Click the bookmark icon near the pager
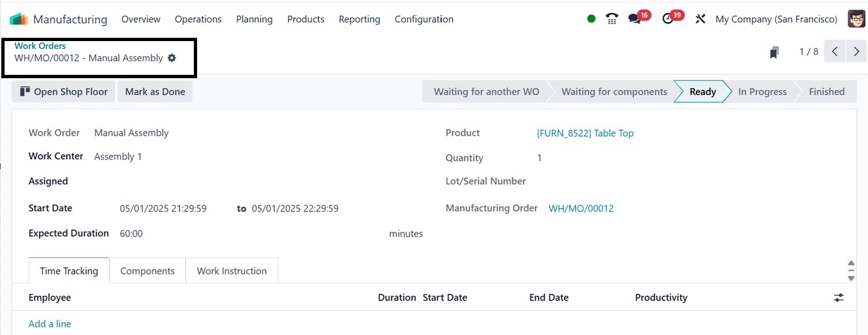Screen dimensions: 868x335 click(x=774, y=52)
